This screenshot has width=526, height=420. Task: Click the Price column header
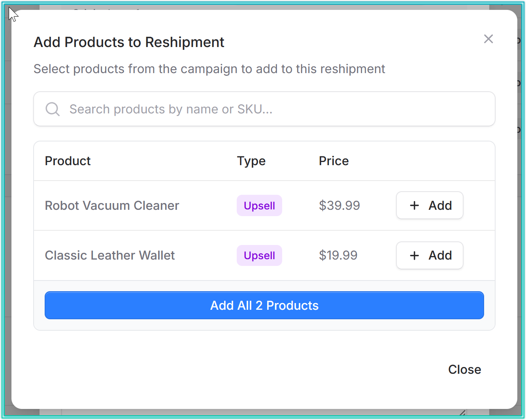(334, 161)
